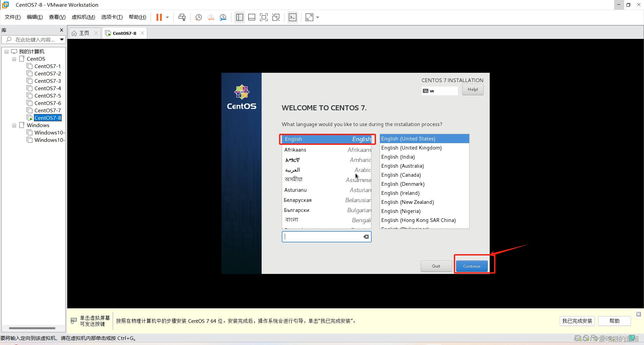The image size is (644, 345).
Task: Click the unity mode icon
Action: coord(276,17)
